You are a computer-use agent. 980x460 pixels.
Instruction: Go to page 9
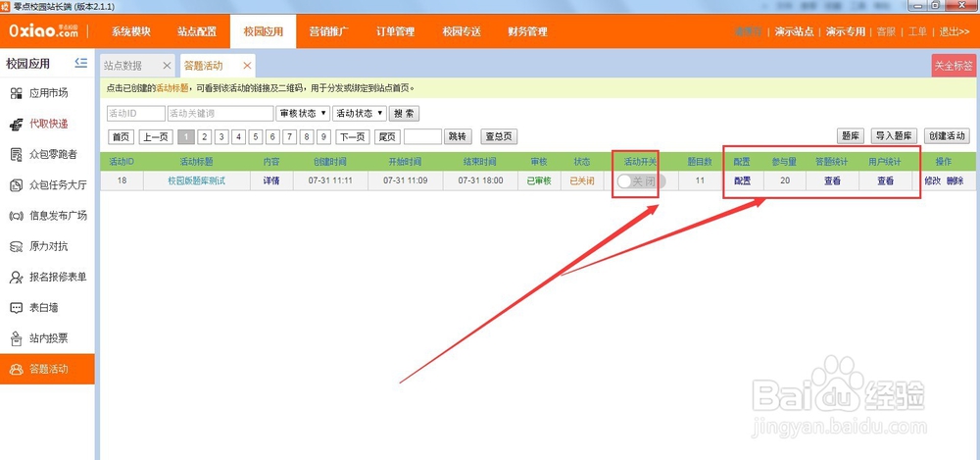(323, 136)
